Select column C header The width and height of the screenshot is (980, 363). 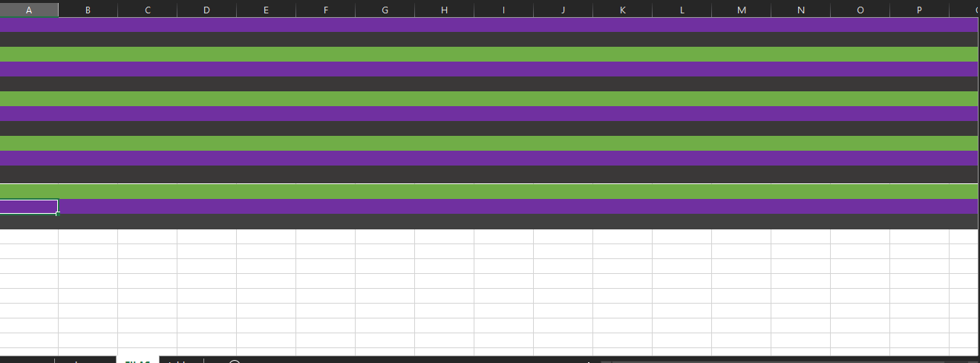click(147, 10)
